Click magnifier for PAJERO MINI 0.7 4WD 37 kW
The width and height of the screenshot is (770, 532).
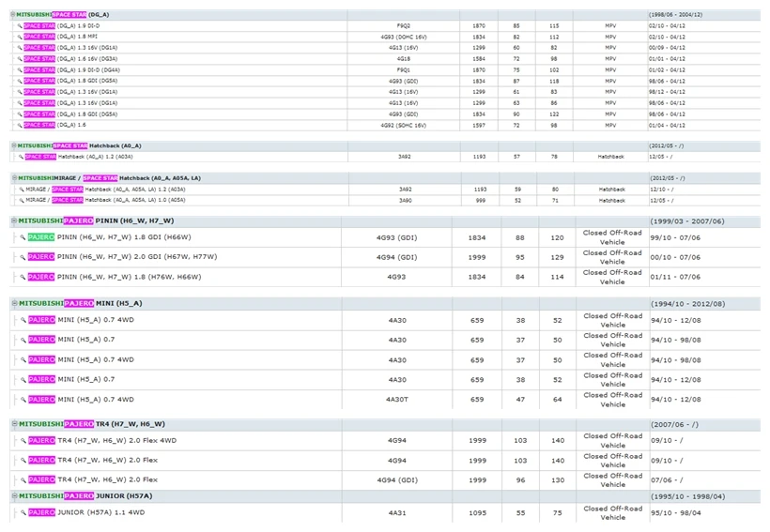pyautogui.click(x=23, y=359)
